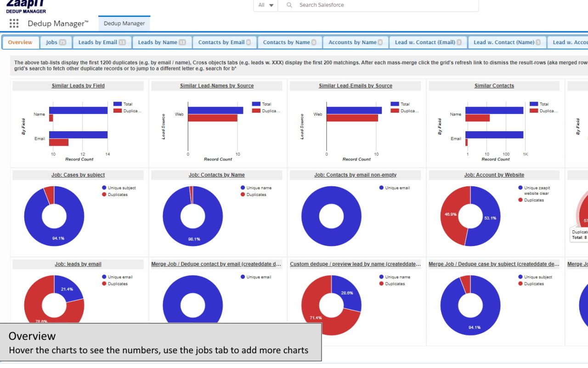Click the Similar Lead-Emails by Source title
Image resolution: width=588 pixels, height=368 pixels.
(x=355, y=86)
